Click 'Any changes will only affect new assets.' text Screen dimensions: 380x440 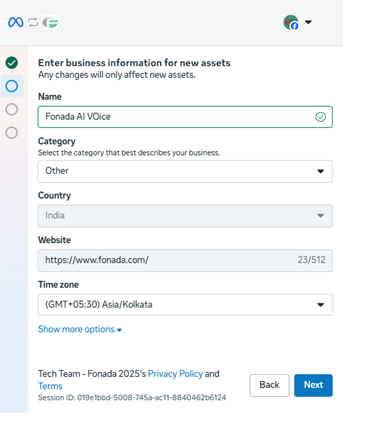117,75
